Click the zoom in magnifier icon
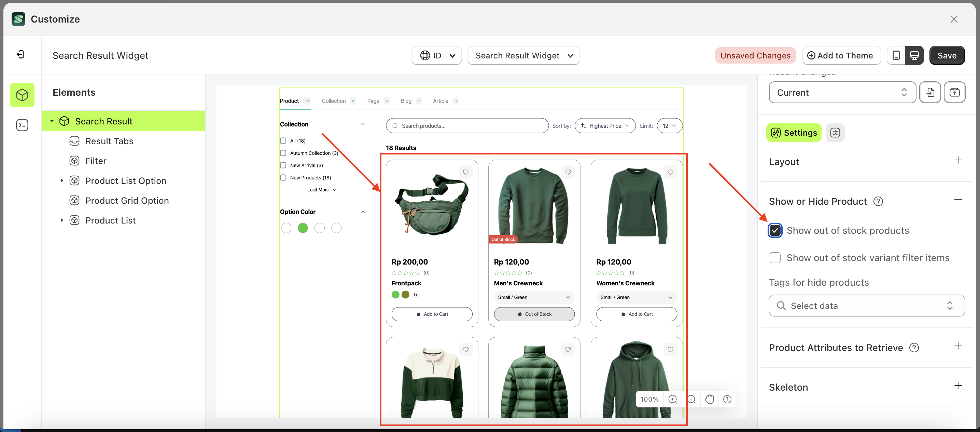Image resolution: width=980 pixels, height=432 pixels. click(x=672, y=399)
